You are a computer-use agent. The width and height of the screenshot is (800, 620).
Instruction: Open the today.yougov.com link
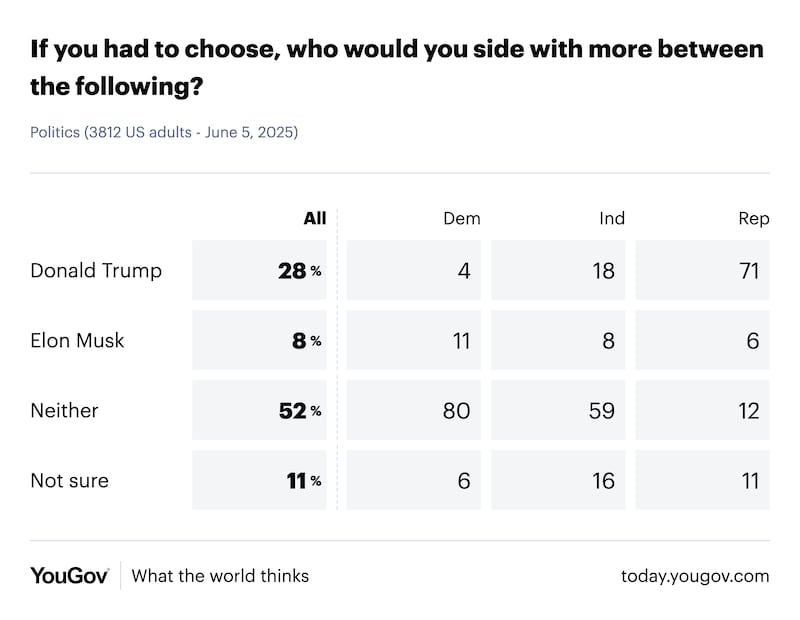pyautogui.click(x=695, y=575)
